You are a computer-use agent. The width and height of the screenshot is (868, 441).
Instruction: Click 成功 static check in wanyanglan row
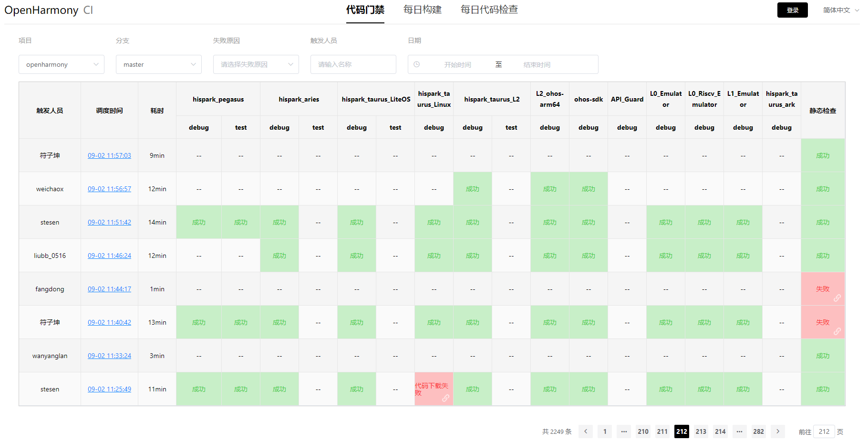coord(823,356)
